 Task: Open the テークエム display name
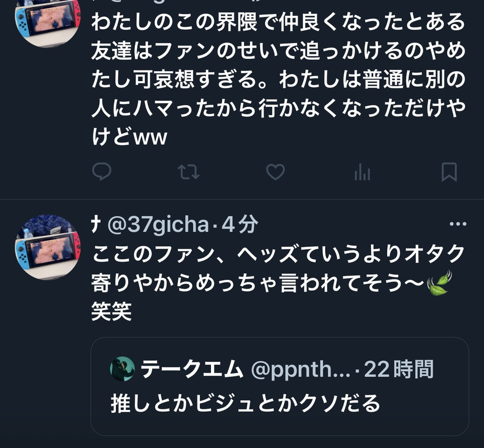[192, 369]
